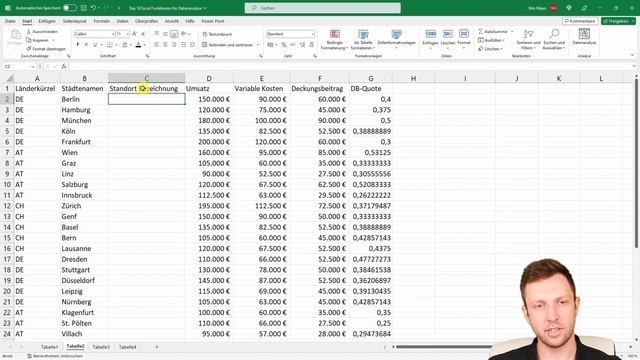
Task: Expand the AutoSumme dropdown arrow
Action: tap(512, 31)
